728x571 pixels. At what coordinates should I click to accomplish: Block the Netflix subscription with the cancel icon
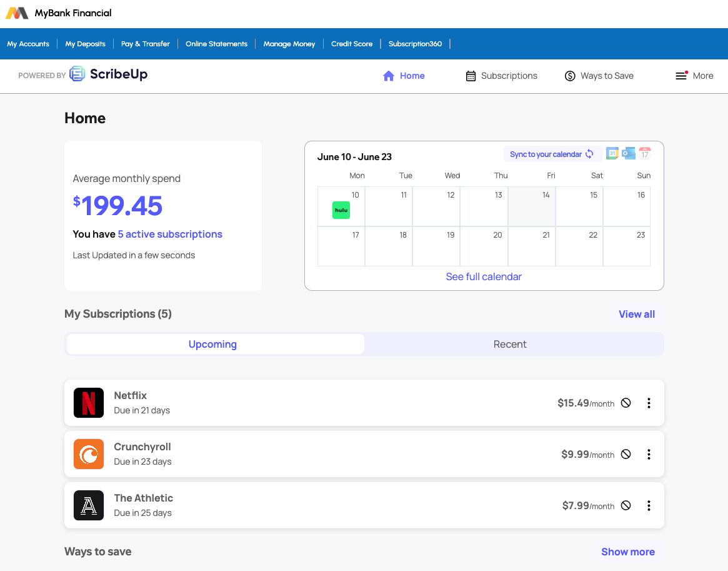click(x=626, y=403)
